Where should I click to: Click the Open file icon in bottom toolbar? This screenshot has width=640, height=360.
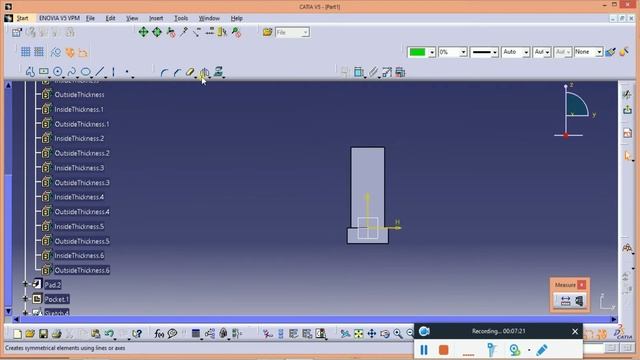coord(30,334)
